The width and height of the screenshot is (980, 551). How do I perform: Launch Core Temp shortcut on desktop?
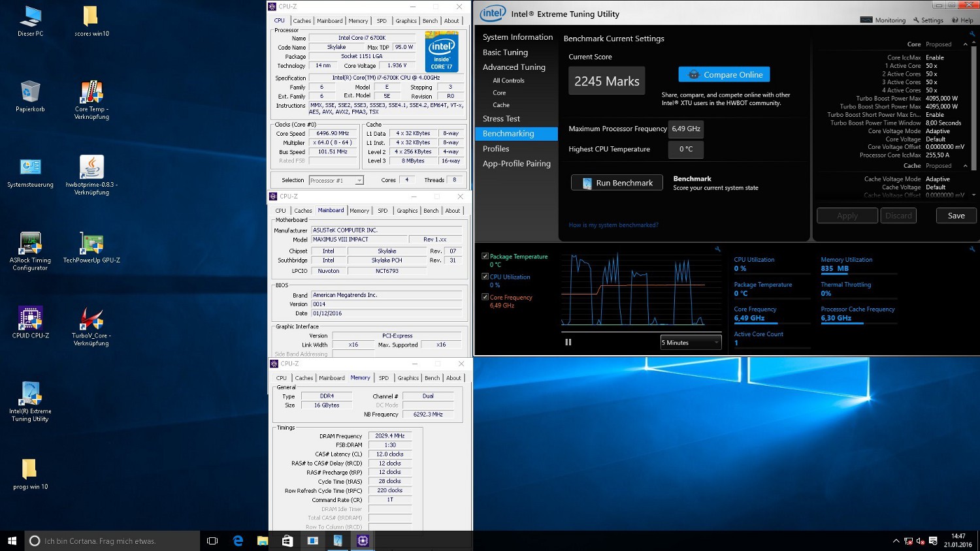coord(91,100)
